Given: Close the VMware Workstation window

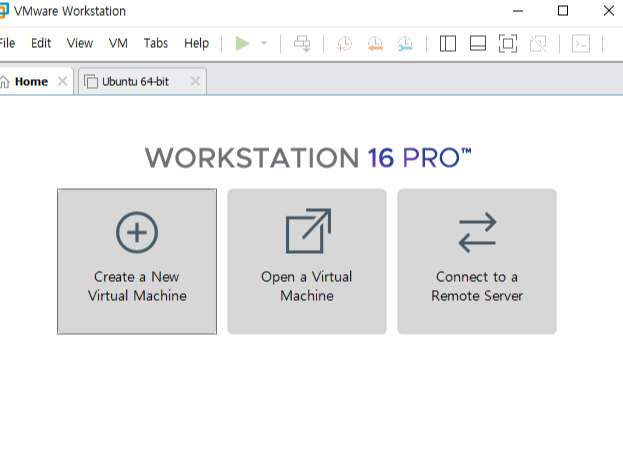Looking at the screenshot, I should (609, 11).
